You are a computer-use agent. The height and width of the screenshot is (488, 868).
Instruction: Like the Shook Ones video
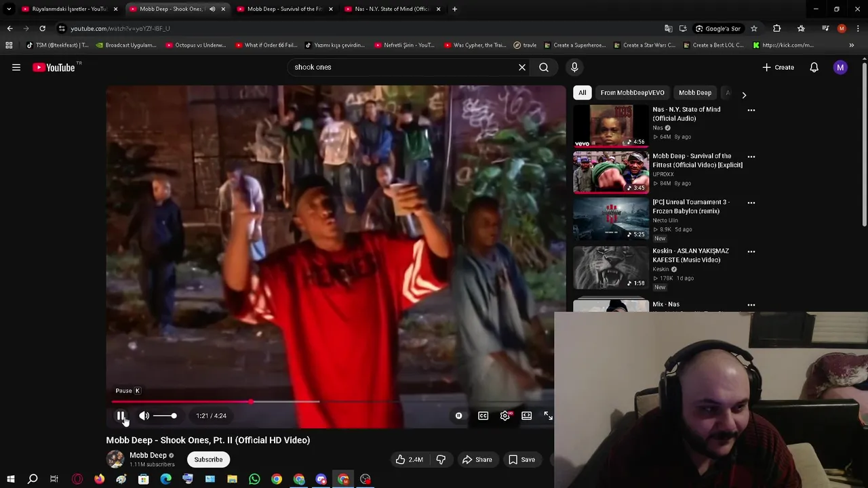410,460
